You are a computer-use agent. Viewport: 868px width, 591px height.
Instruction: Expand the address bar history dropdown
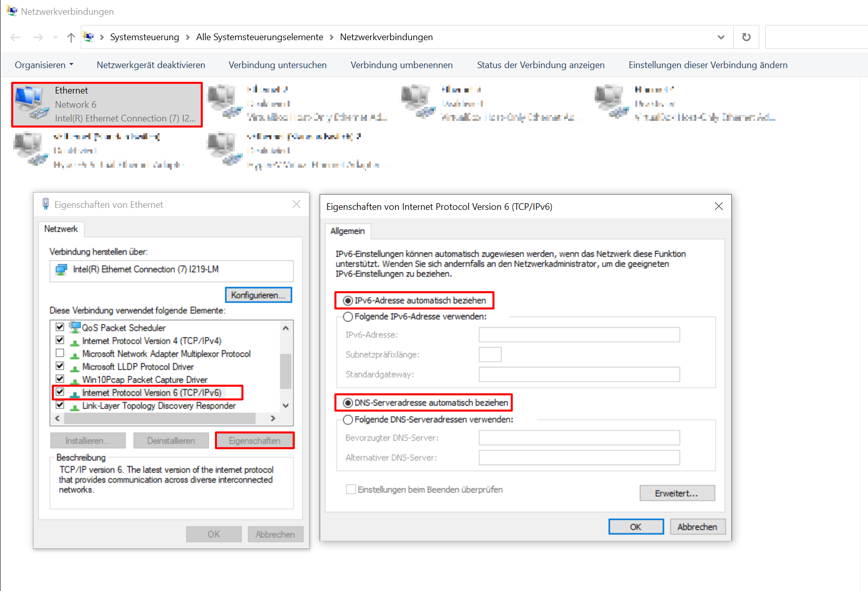[x=721, y=37]
